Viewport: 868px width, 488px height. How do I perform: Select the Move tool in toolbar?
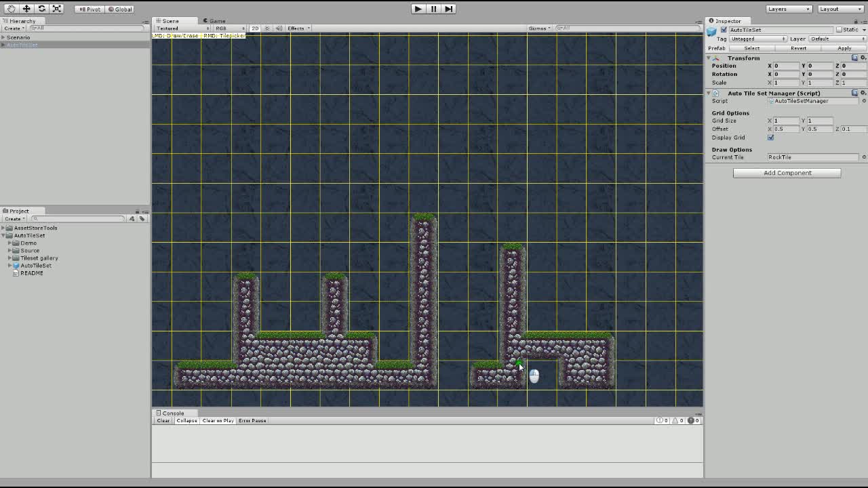point(26,9)
